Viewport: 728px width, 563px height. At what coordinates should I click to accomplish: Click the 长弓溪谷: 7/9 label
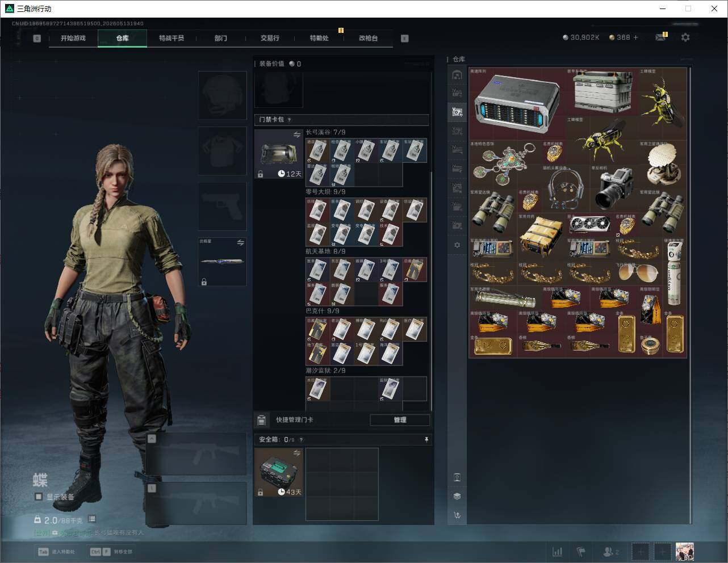point(325,132)
